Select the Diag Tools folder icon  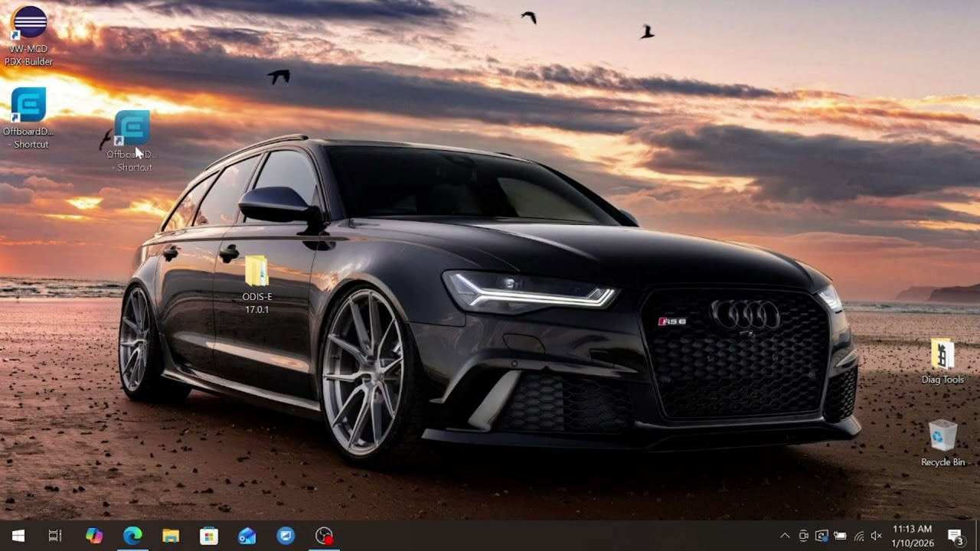[942, 361]
